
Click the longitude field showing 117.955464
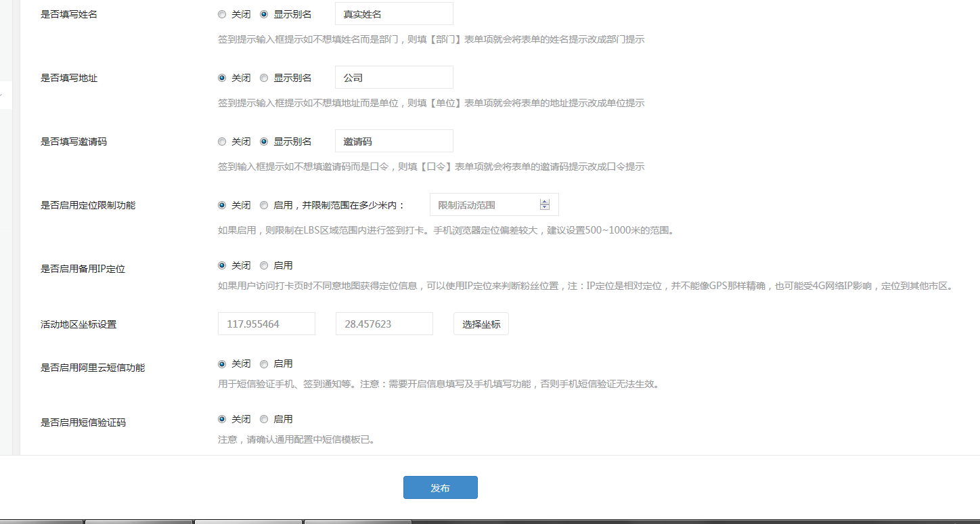266,324
